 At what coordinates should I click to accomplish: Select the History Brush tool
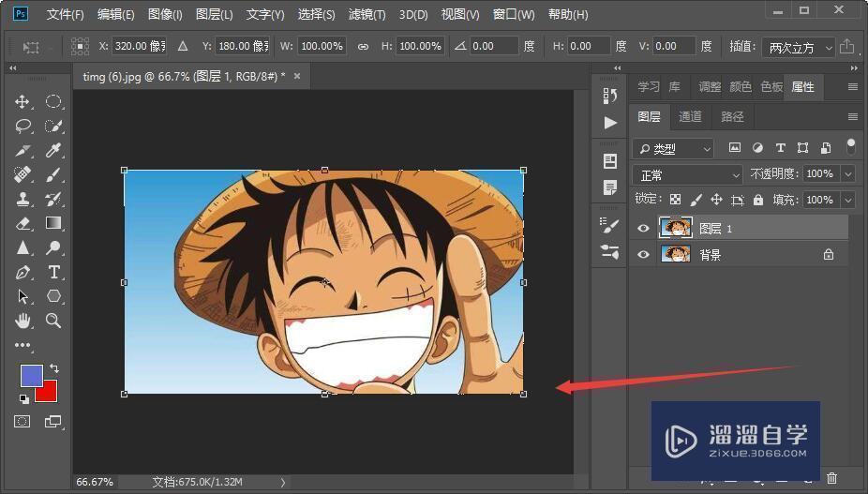(x=53, y=200)
